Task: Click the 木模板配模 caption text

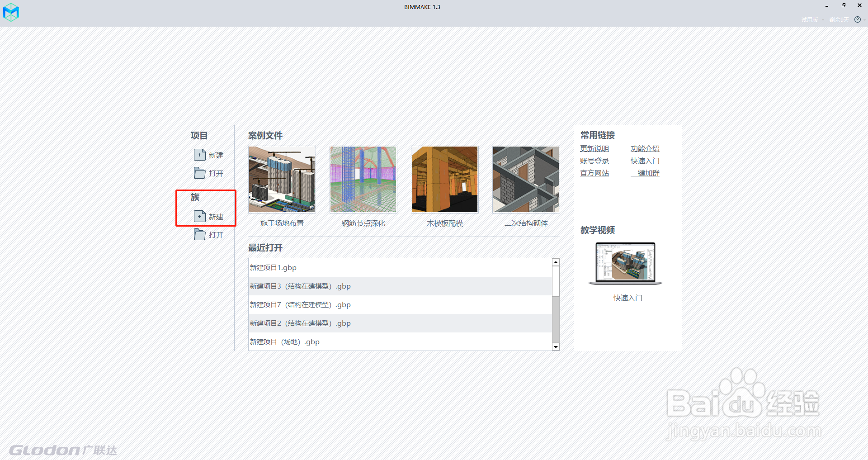Action: (445, 223)
